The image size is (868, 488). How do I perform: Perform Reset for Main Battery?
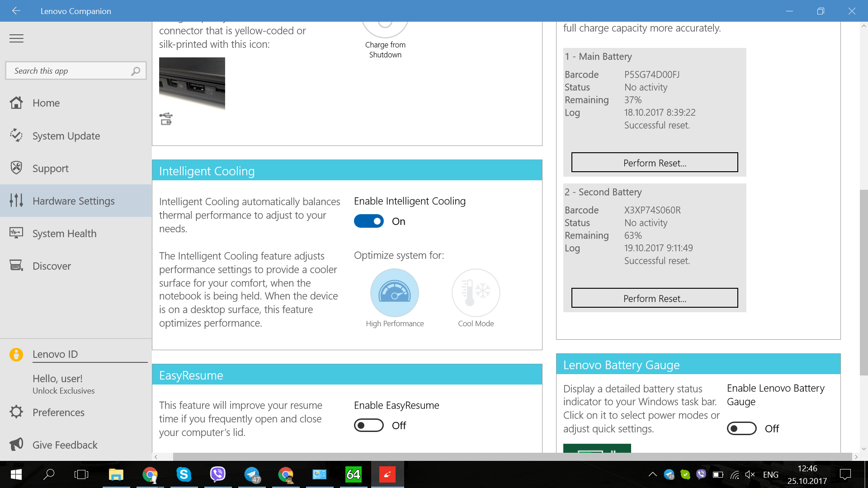tap(654, 163)
